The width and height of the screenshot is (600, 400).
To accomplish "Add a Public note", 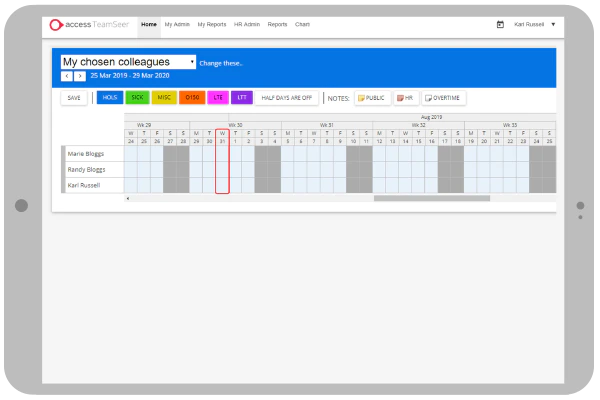I will pos(372,98).
